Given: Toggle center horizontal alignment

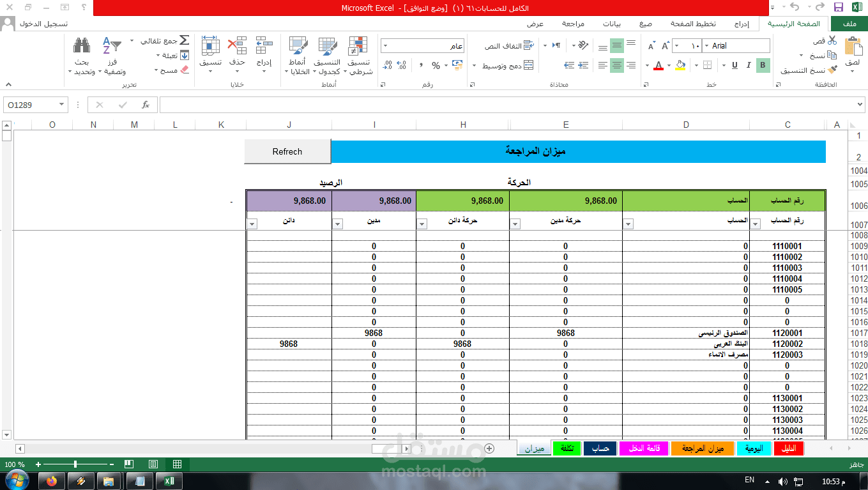Looking at the screenshot, I should [616, 65].
